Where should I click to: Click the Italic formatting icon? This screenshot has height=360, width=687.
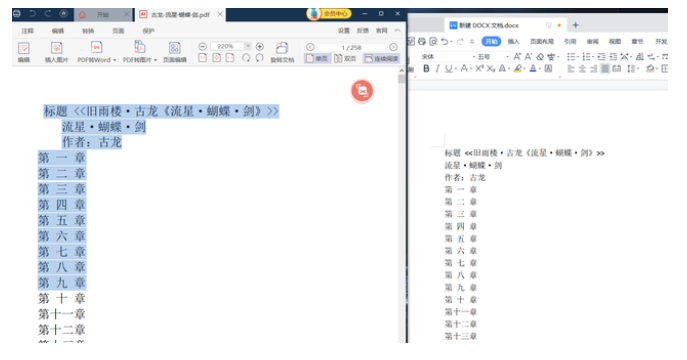[437, 69]
